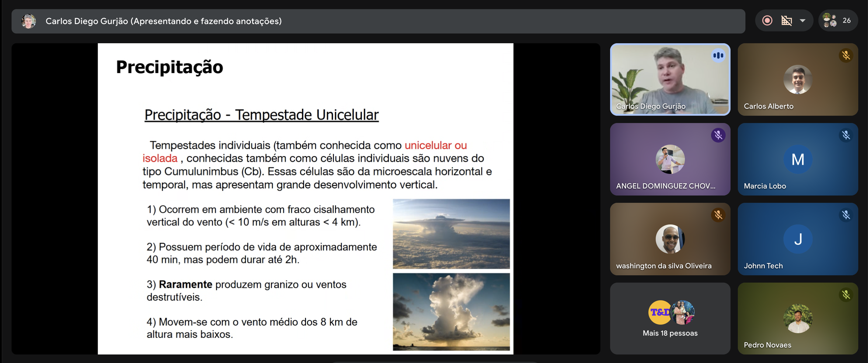This screenshot has width=868, height=363.
Task: Click the anvil cloud photo on slide
Action: click(451, 234)
